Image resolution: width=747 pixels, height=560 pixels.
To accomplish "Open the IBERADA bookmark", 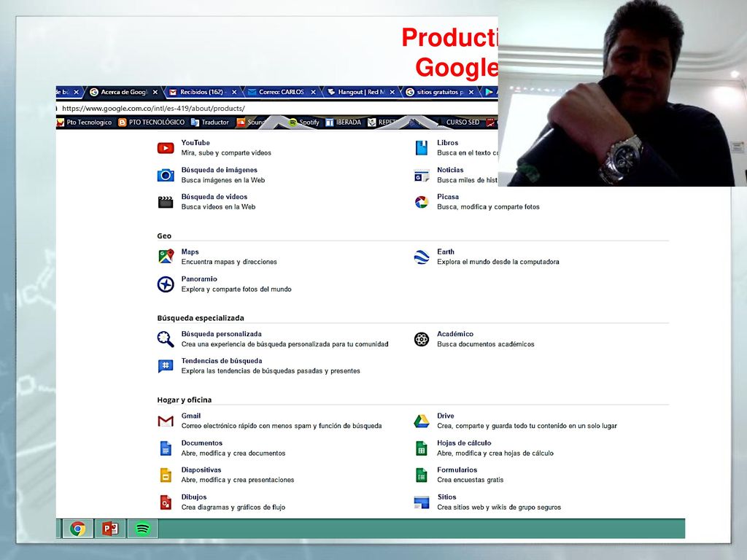I will (x=344, y=122).
